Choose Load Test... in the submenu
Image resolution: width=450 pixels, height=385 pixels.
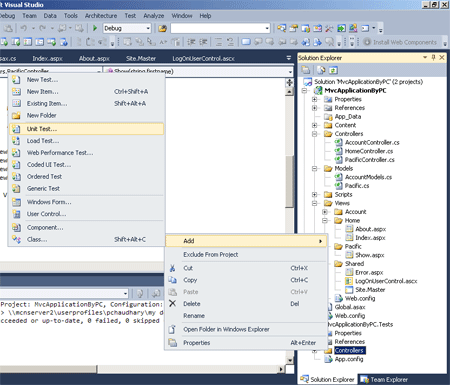87,141
